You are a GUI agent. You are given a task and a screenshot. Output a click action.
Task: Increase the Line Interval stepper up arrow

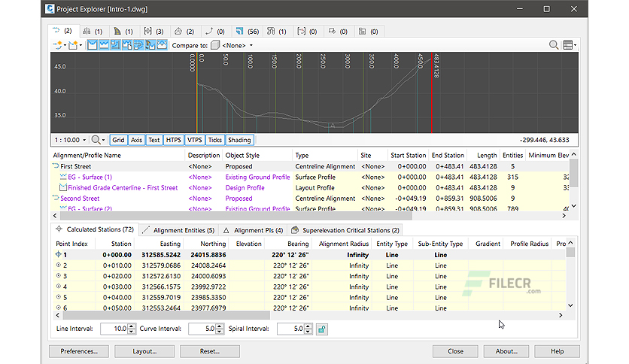pos(132,326)
